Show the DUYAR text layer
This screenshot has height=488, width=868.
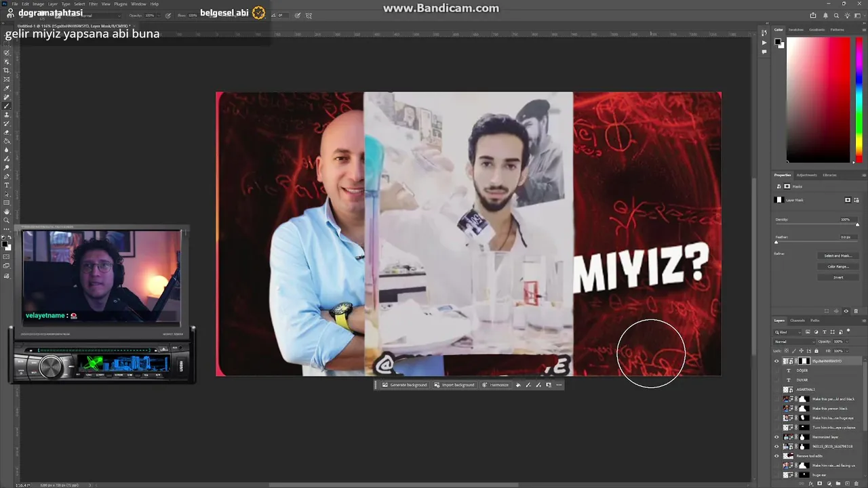click(x=776, y=380)
